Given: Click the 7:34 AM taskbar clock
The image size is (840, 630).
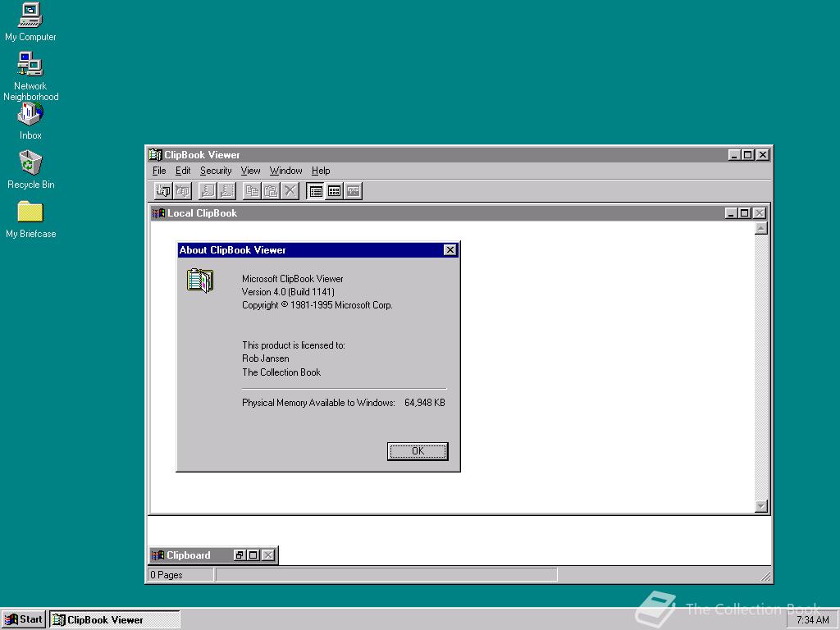Looking at the screenshot, I should (x=812, y=620).
